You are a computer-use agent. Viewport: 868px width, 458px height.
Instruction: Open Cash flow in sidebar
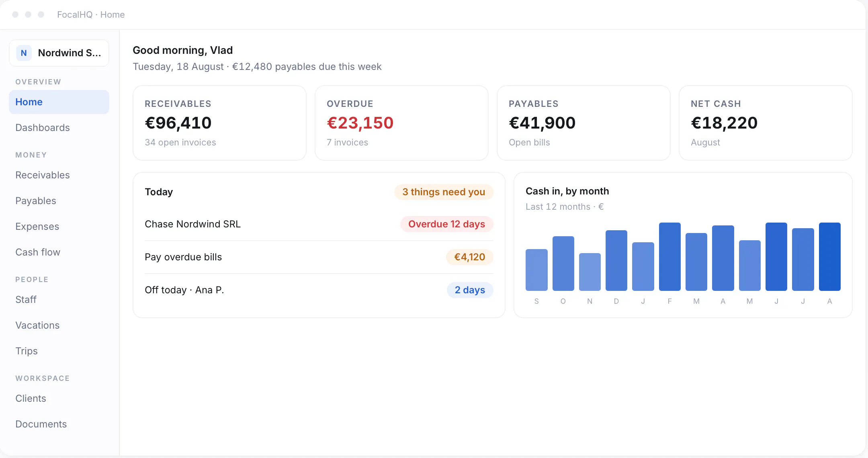59,252
